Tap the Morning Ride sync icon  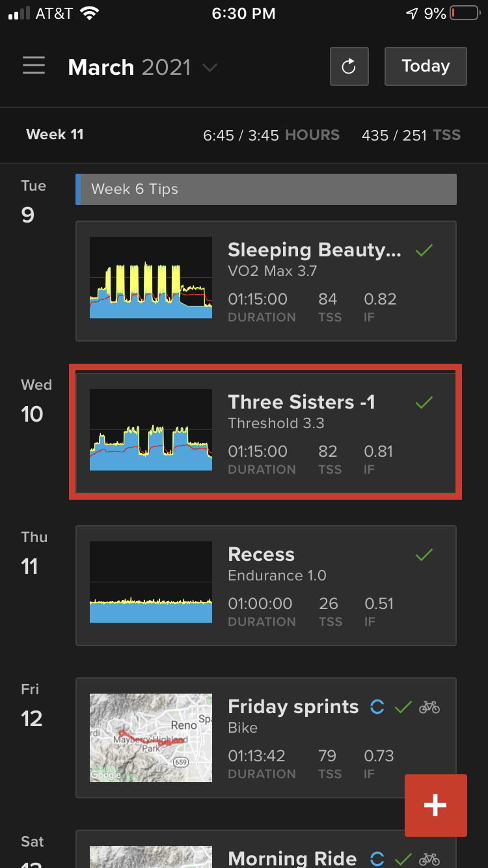point(377,858)
